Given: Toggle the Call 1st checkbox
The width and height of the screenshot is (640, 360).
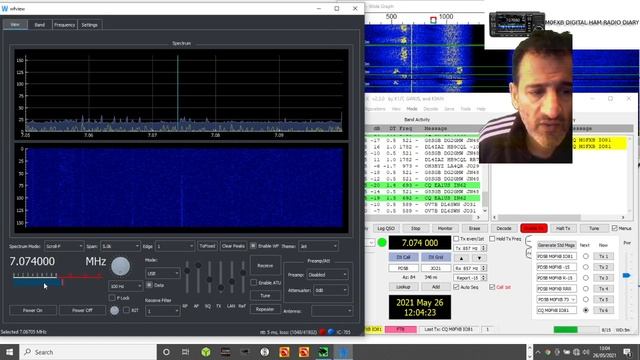Looking at the screenshot, I should [492, 287].
